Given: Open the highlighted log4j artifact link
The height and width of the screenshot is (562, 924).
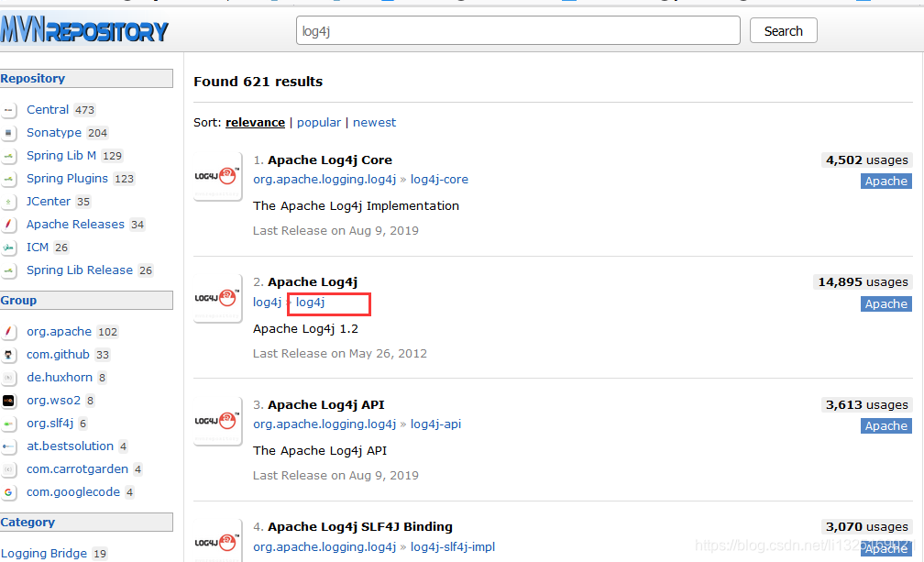Looking at the screenshot, I should tap(309, 302).
